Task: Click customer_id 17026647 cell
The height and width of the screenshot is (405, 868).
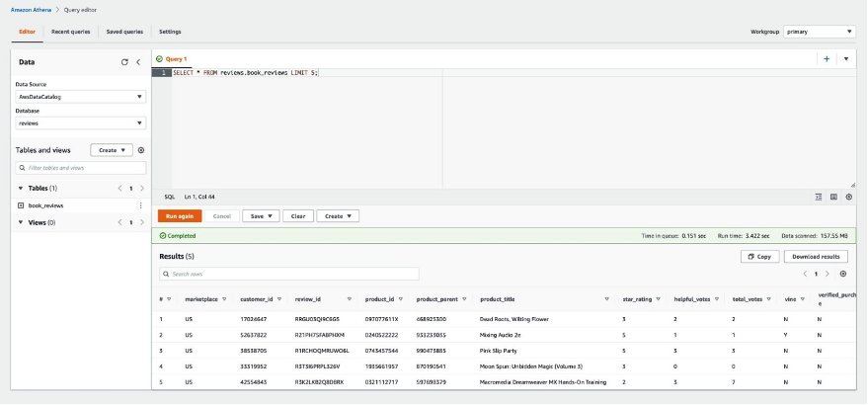Action: click(x=254, y=319)
